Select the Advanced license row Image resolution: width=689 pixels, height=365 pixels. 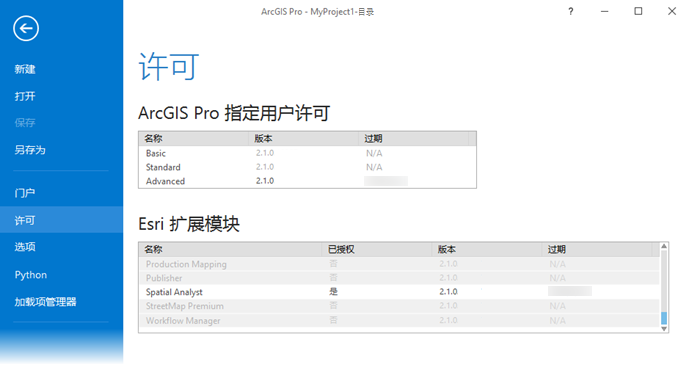[x=307, y=181]
